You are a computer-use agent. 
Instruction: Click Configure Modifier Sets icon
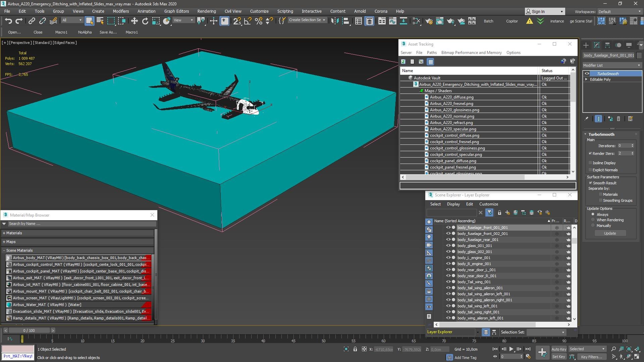point(630,119)
